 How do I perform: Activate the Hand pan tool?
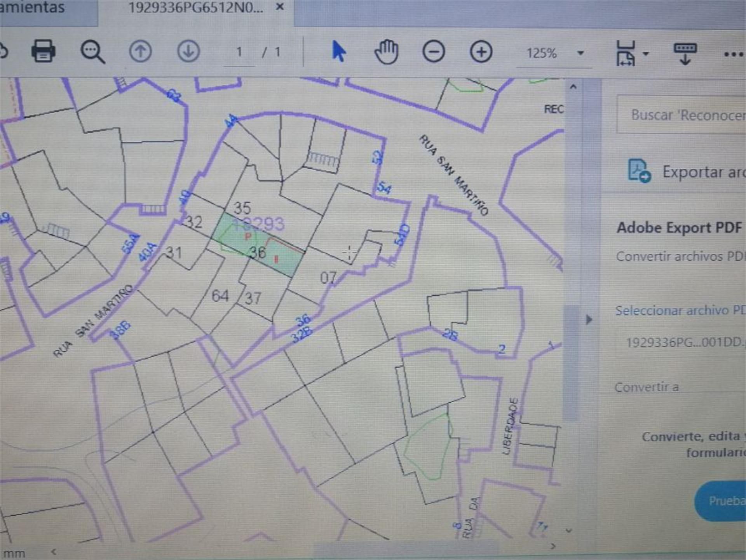point(386,52)
